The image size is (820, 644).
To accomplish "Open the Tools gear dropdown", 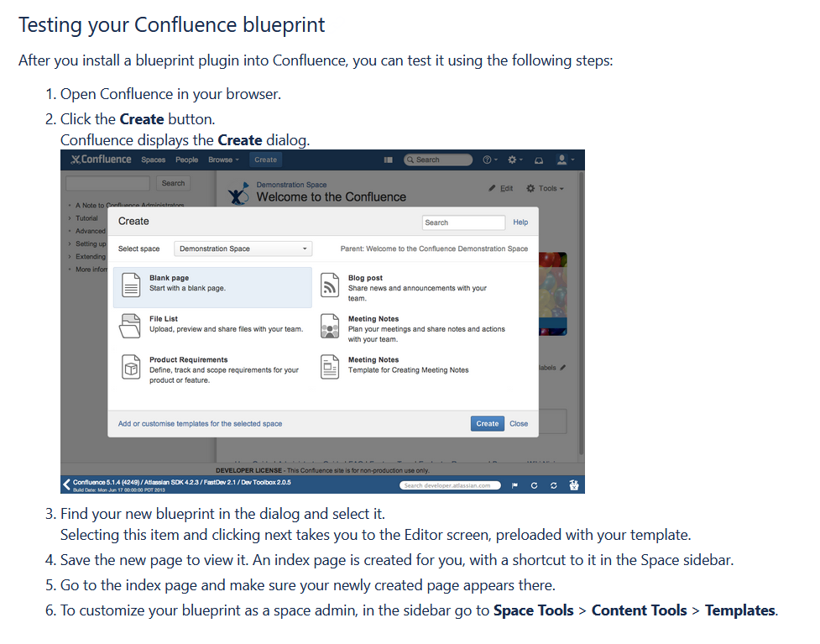I will pos(545,188).
